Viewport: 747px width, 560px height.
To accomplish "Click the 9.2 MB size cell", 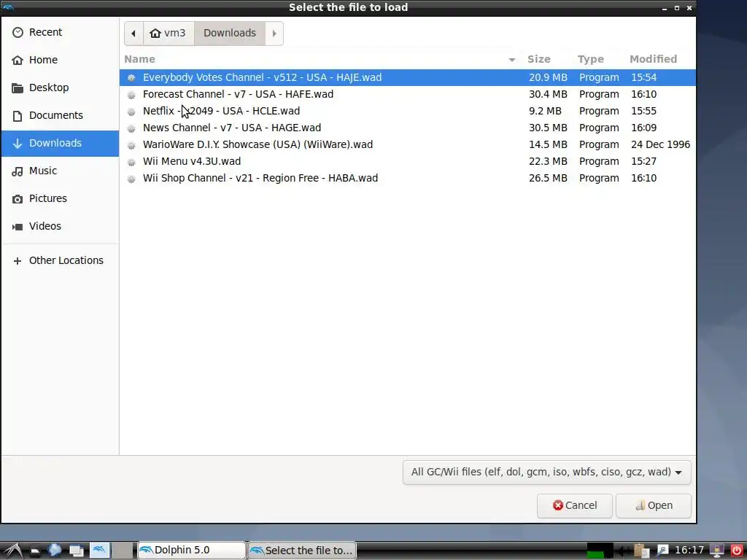I will 545,111.
